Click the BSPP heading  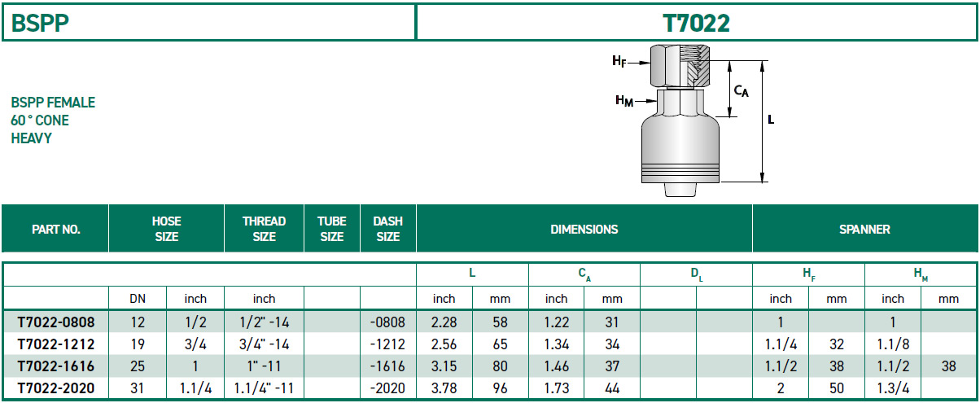(x=40, y=23)
